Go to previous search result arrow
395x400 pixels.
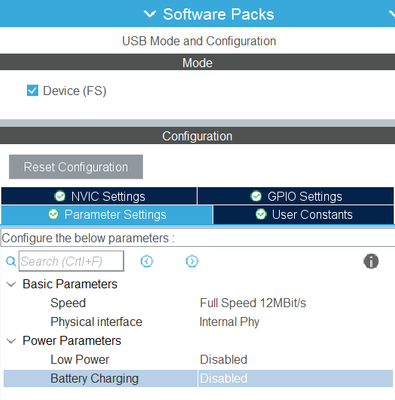(147, 261)
